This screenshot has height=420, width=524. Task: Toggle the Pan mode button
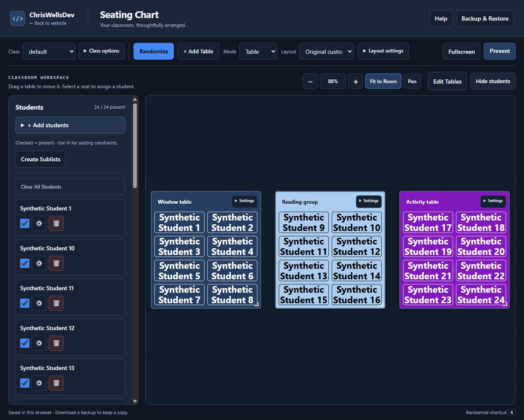[x=412, y=81]
